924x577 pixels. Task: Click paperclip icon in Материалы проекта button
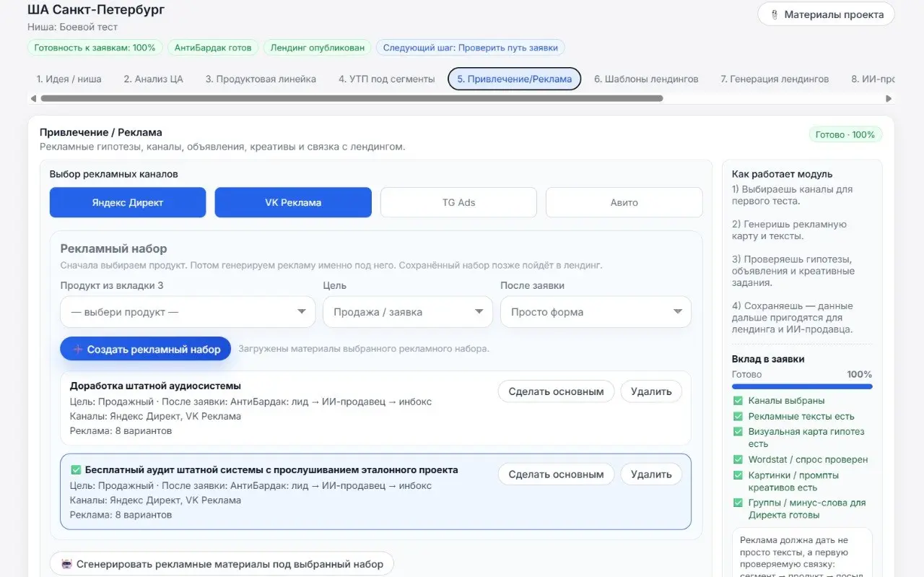click(x=775, y=14)
